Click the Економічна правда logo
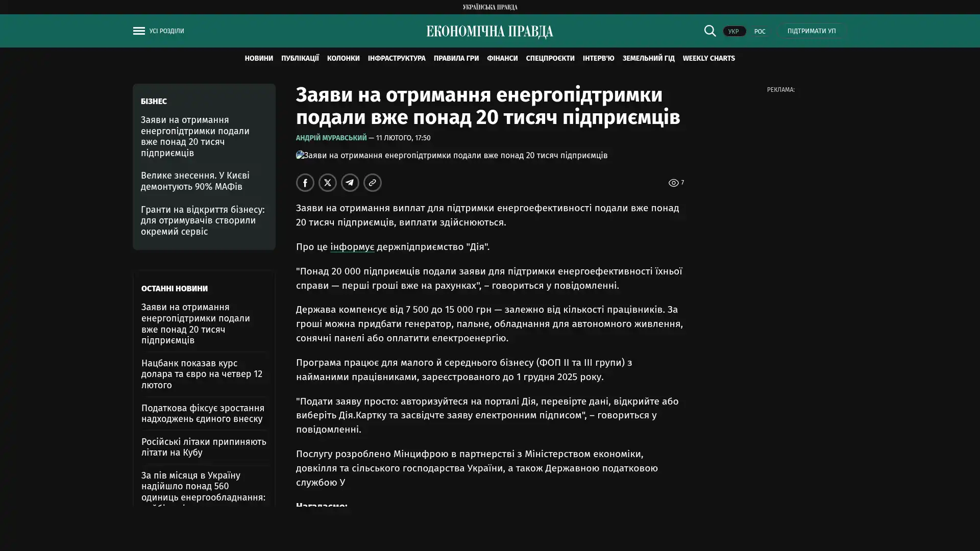Viewport: 980px width, 551px height. tap(489, 32)
